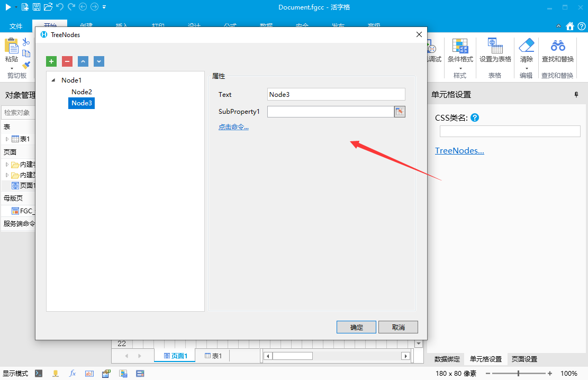
Task: Close the TreeNodes dialog
Action: 419,34
